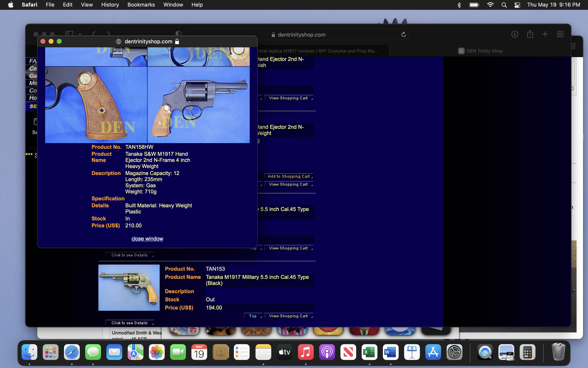Open Finder from the Dock
588x368 pixels.
click(29, 352)
